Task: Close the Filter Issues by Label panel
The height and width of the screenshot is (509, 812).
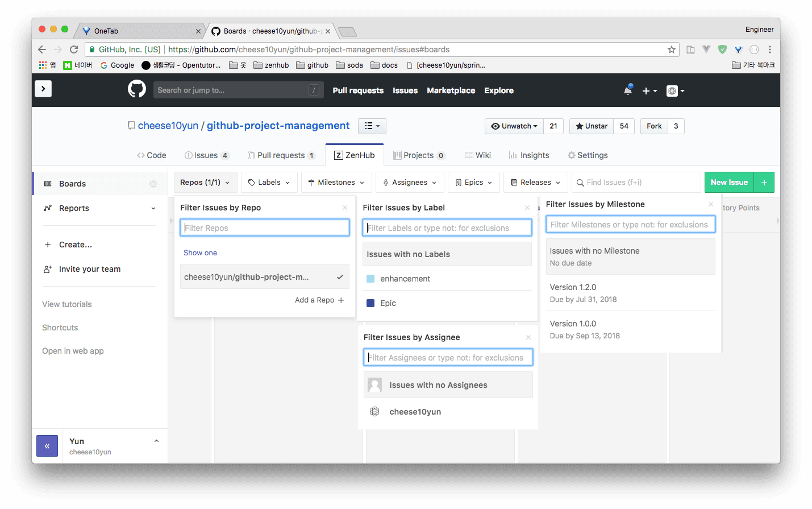Action: pyautogui.click(x=527, y=208)
